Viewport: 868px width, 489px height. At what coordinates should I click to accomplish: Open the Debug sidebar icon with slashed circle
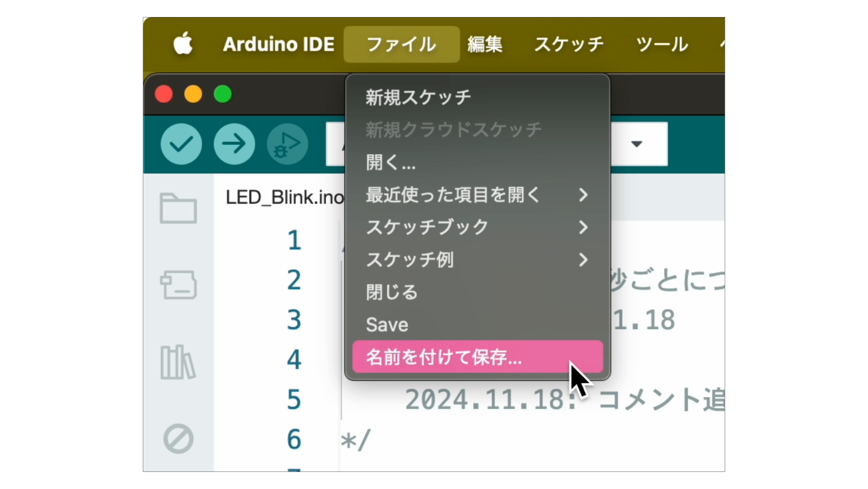(x=178, y=439)
